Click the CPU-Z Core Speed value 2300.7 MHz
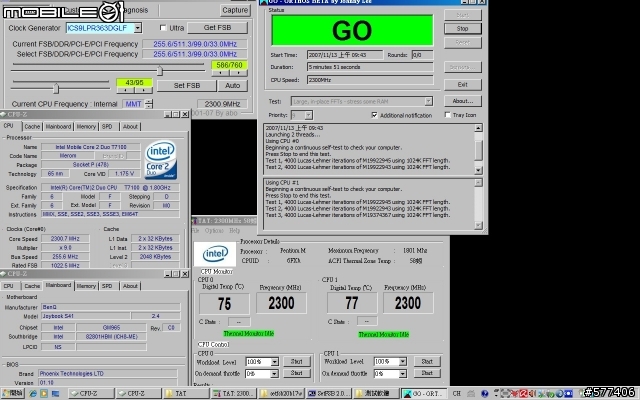Image resolution: width=640 pixels, height=400 pixels. (x=65, y=239)
